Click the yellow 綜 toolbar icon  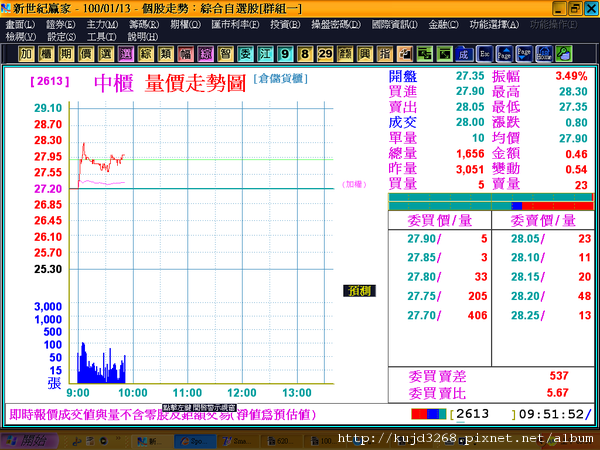tap(145, 54)
